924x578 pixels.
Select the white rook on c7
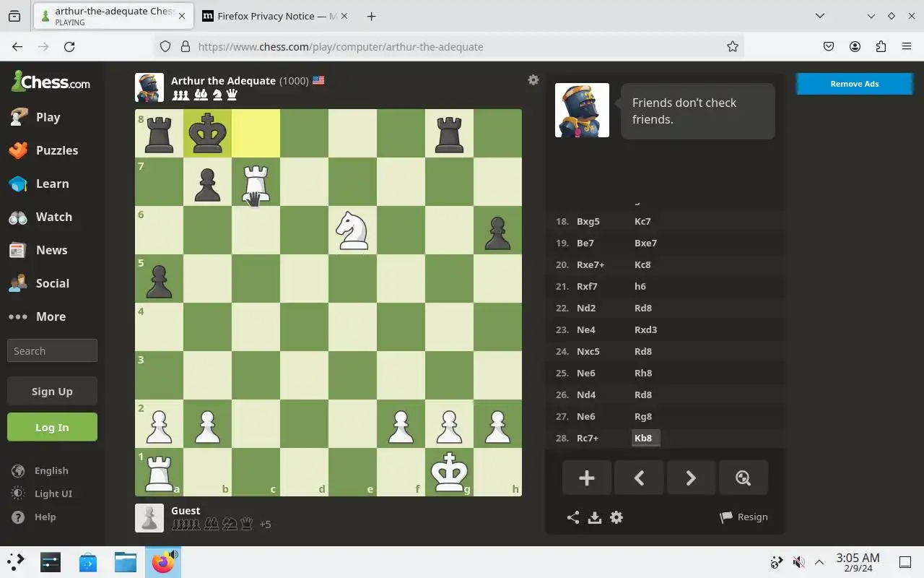click(x=256, y=181)
